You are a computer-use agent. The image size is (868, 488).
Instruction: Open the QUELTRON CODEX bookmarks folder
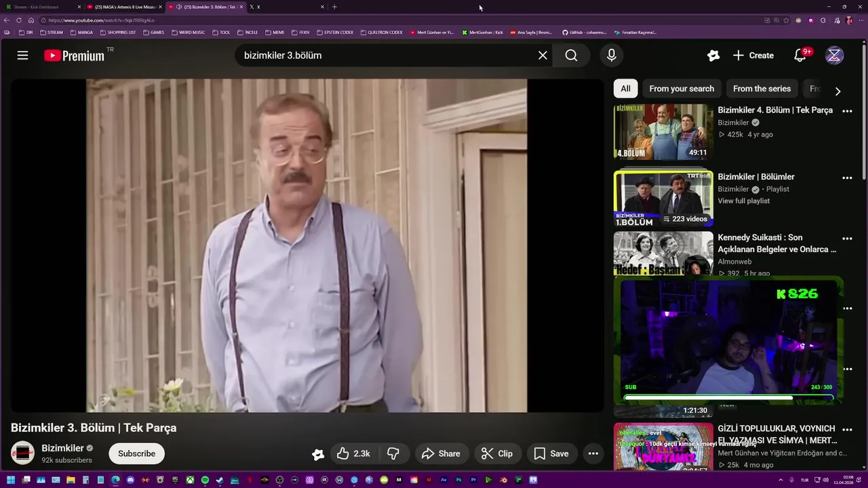pyautogui.click(x=382, y=32)
